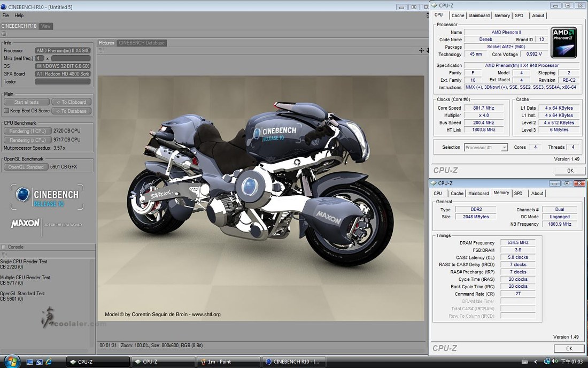The width and height of the screenshot is (588, 368).
Task: Expand hidden tray icons with the arrow
Action: pos(536,362)
